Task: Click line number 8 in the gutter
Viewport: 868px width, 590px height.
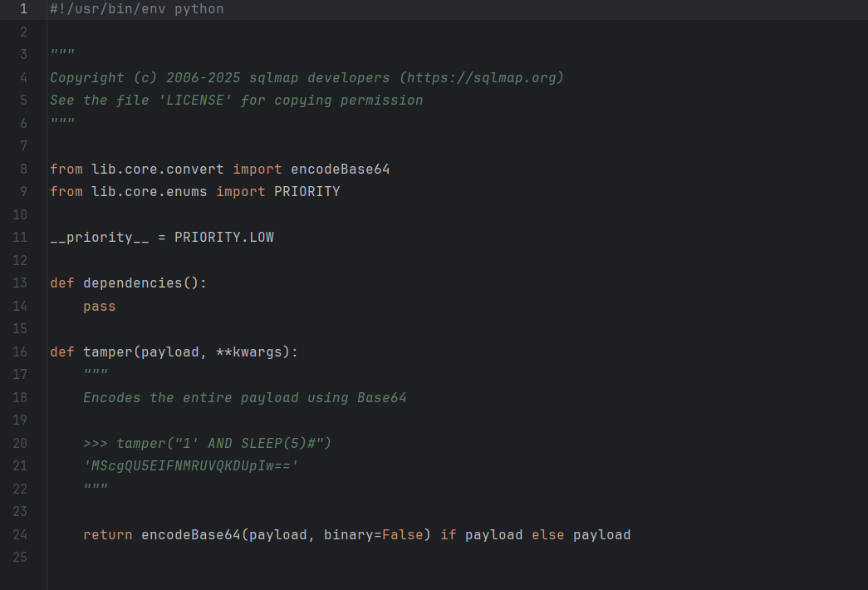Action: click(23, 169)
